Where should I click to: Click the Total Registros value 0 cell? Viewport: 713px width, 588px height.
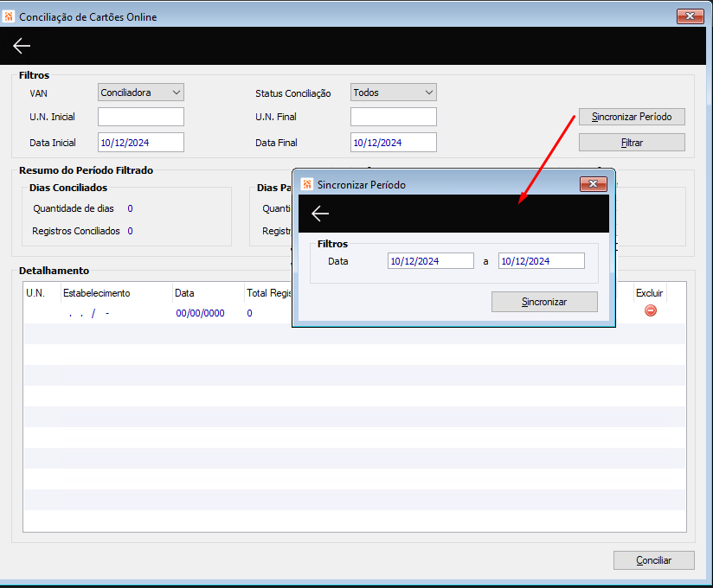click(x=249, y=313)
